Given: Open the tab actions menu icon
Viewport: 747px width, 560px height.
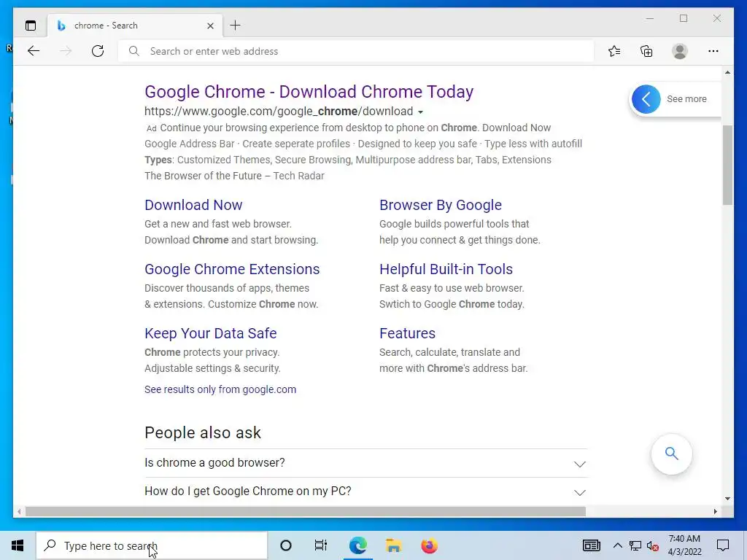Looking at the screenshot, I should 31,26.
